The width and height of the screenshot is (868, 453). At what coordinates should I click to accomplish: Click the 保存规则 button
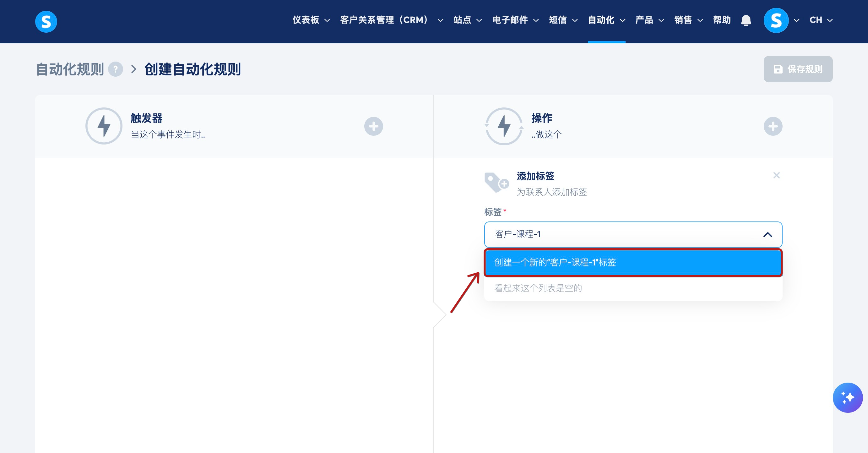pyautogui.click(x=798, y=69)
